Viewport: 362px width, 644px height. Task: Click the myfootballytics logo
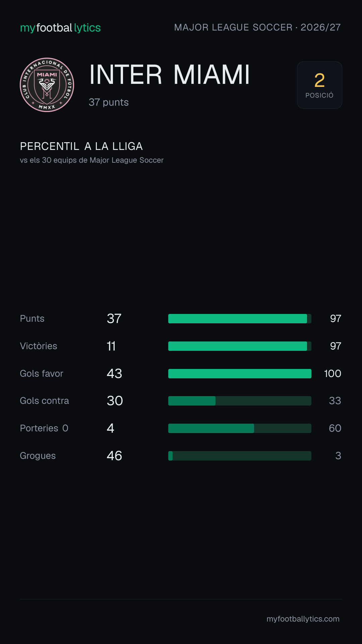60,28
